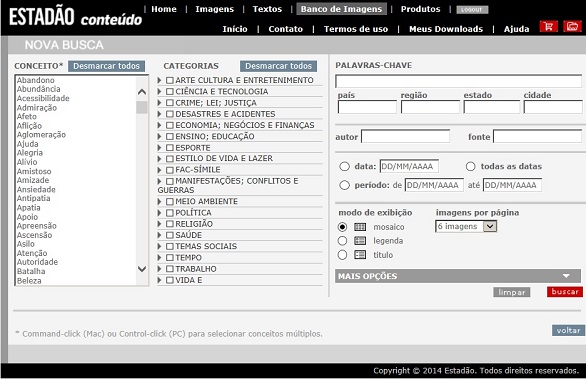This screenshot has height=379, width=586.
Task: Focus the fonte input field
Action: pos(537,136)
